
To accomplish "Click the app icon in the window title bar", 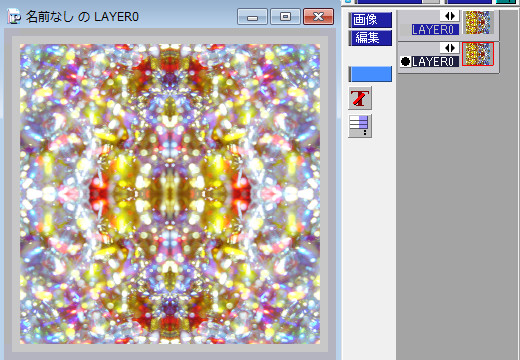I will pyautogui.click(x=14, y=17).
